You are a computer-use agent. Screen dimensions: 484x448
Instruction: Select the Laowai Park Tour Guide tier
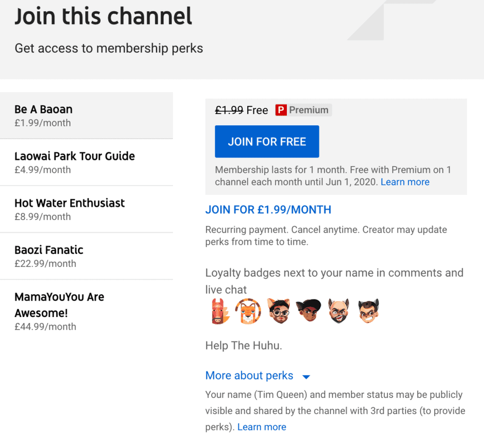point(86,162)
